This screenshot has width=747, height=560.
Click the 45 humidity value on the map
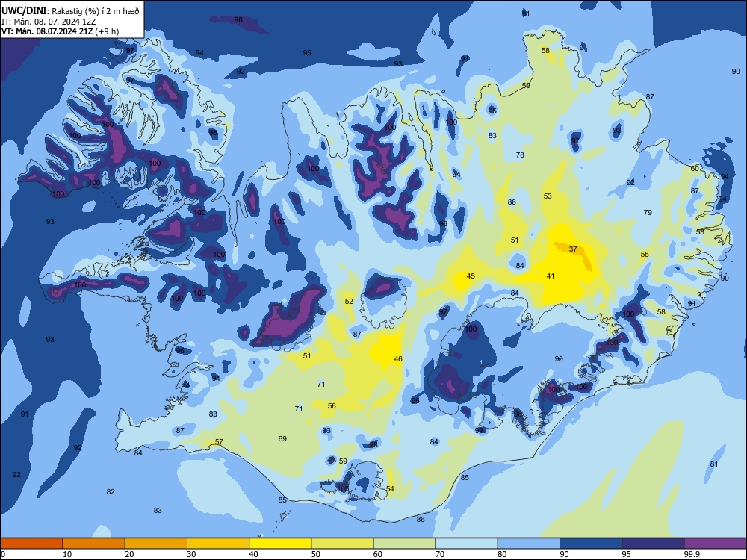(471, 276)
